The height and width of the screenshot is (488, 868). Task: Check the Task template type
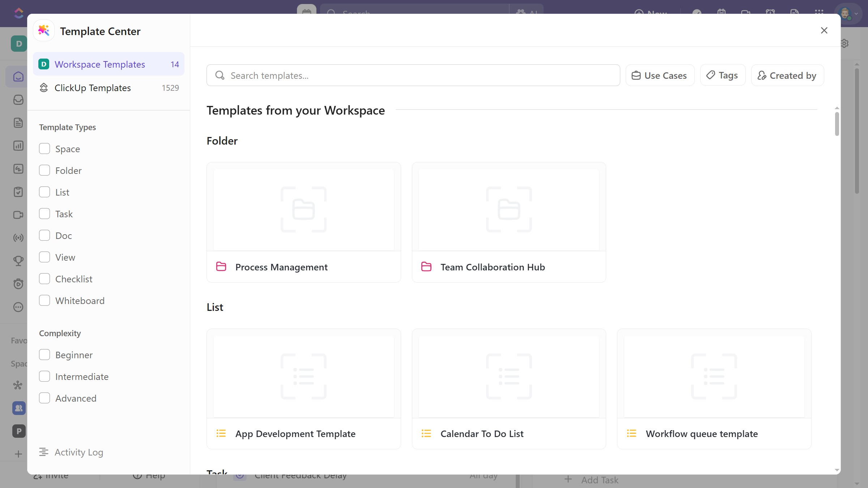[44, 214]
